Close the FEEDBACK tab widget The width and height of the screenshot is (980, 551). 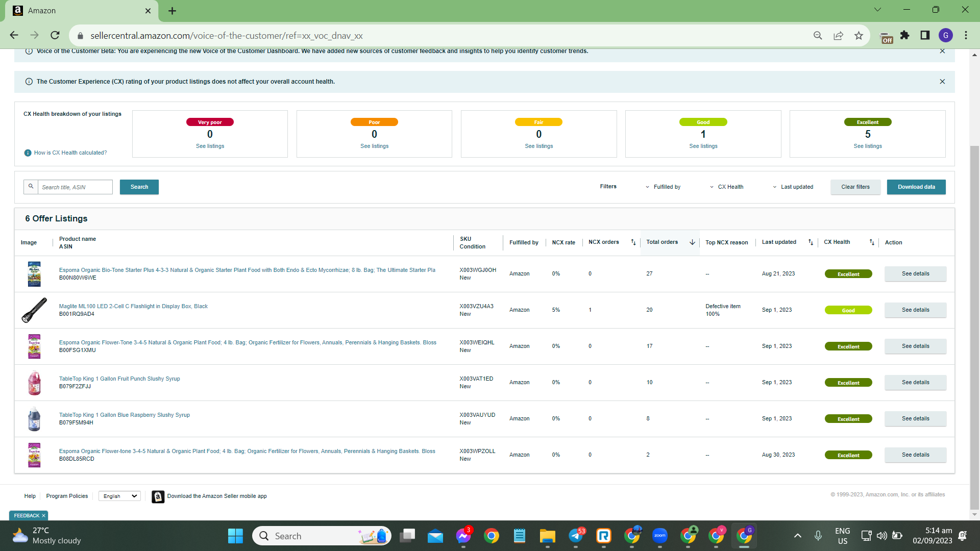43,516
